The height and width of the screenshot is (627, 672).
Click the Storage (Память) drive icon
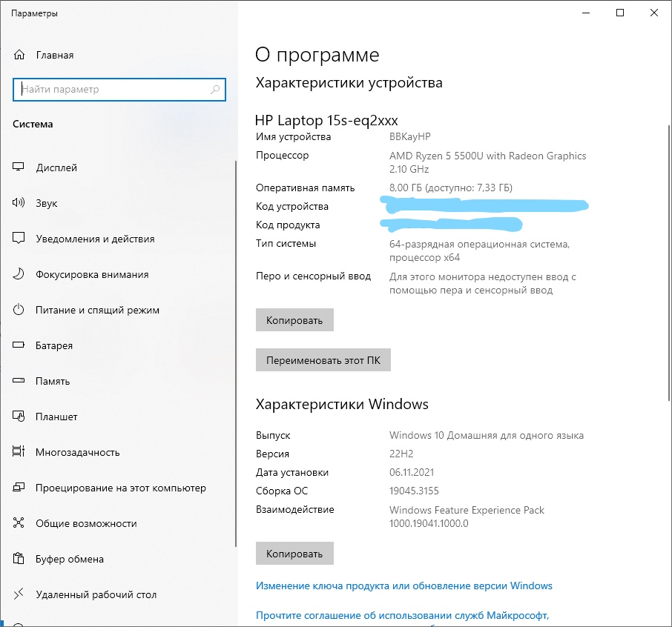pos(19,380)
